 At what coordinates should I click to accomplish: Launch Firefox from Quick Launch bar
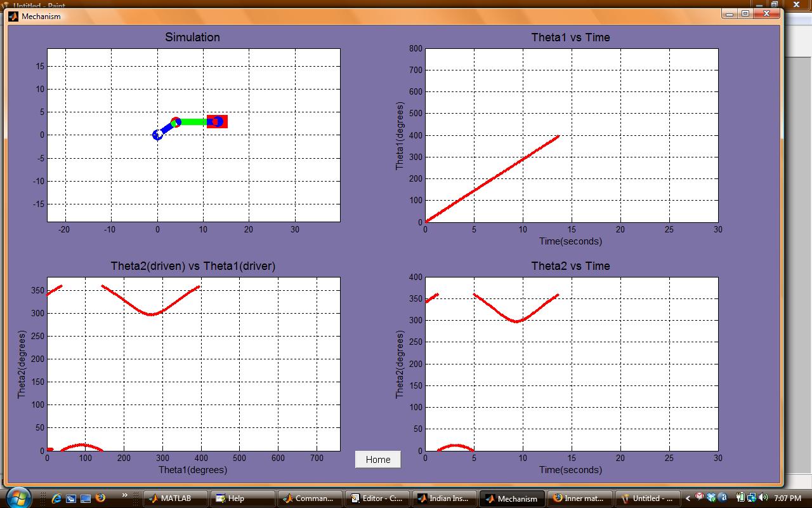coord(100,497)
